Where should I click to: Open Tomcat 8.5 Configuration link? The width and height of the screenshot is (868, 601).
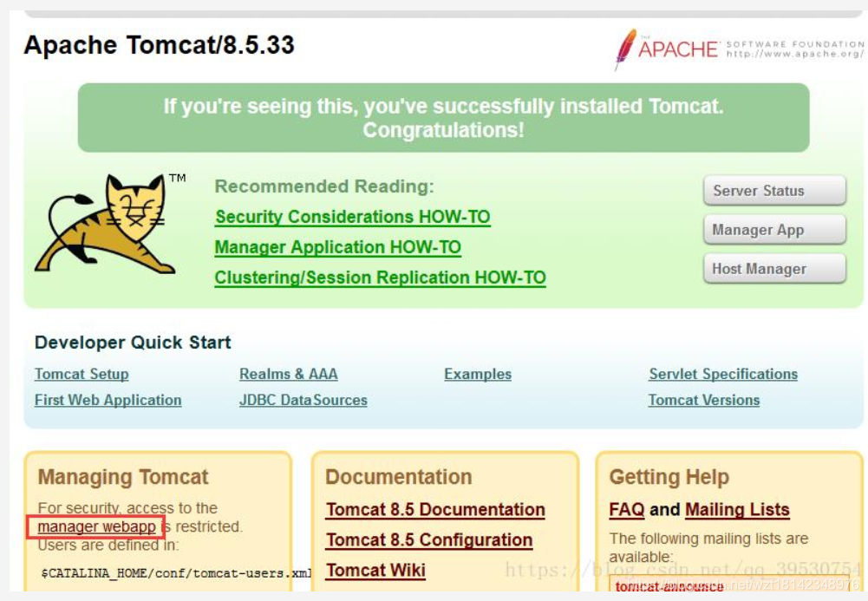pyautogui.click(x=429, y=540)
